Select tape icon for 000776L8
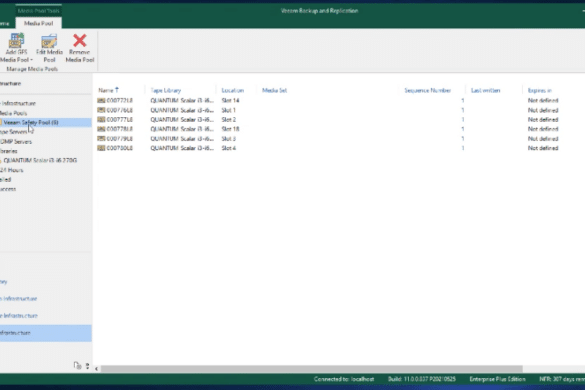 [x=101, y=110]
